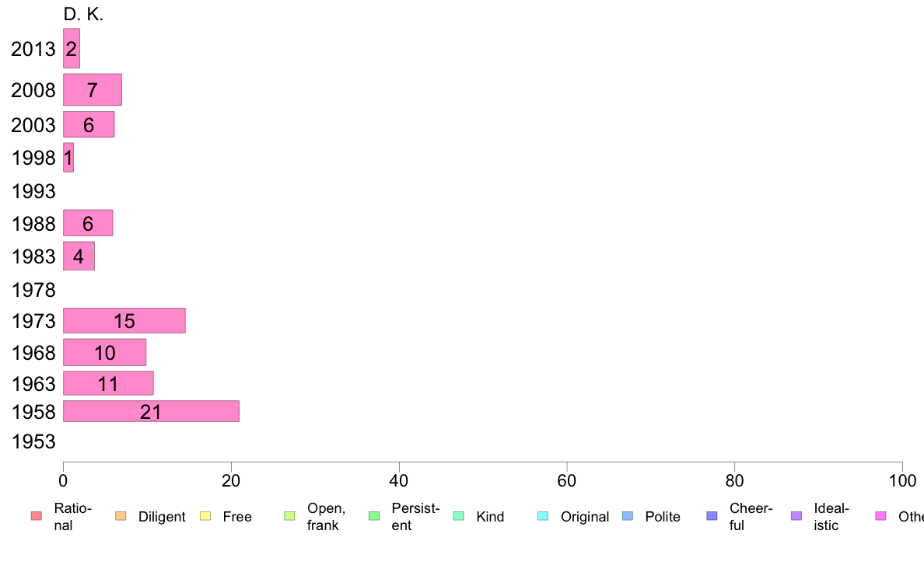
Task: Click the Polite legend blue swatch
Action: pyautogui.click(x=628, y=516)
